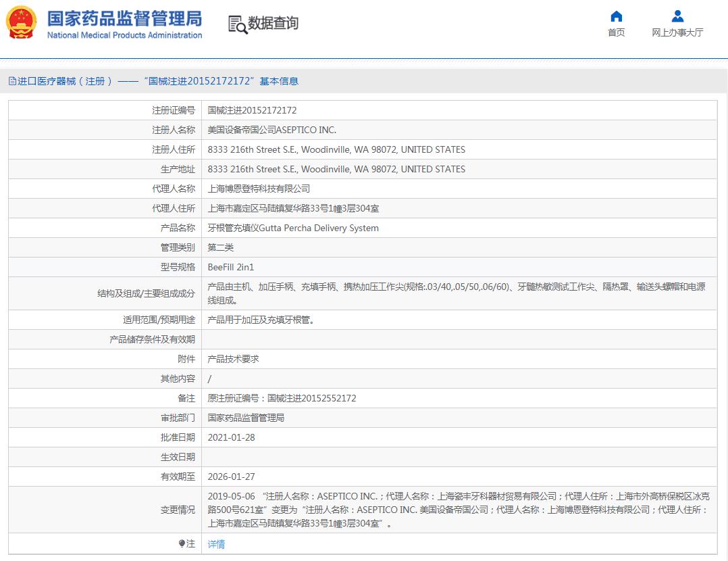This screenshot has height=561, width=728.
Task: Select registration number 国械注进20152172172 value
Action: 252,111
